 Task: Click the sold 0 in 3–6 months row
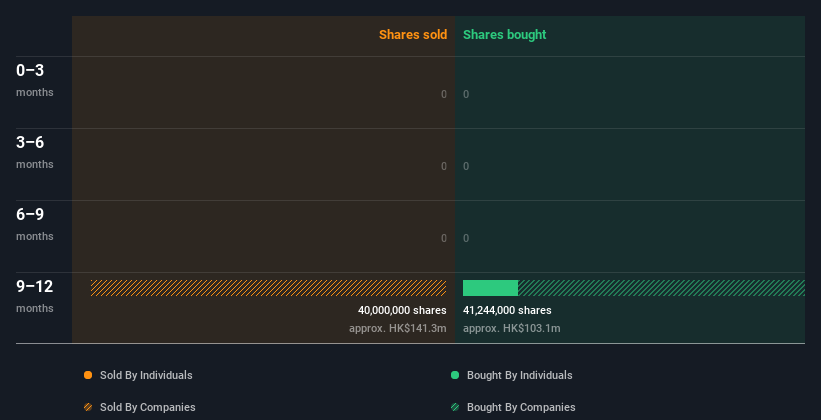coord(444,167)
